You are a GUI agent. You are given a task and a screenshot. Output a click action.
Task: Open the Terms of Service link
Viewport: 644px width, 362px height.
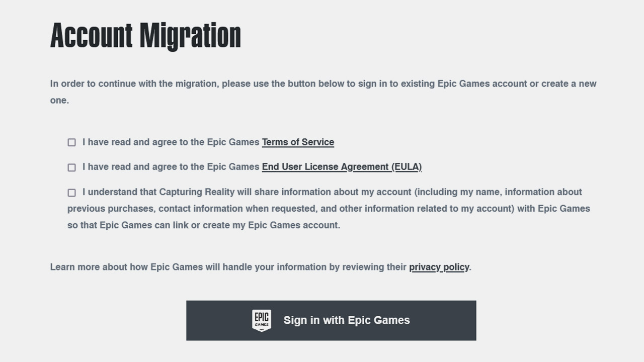pyautogui.click(x=298, y=142)
